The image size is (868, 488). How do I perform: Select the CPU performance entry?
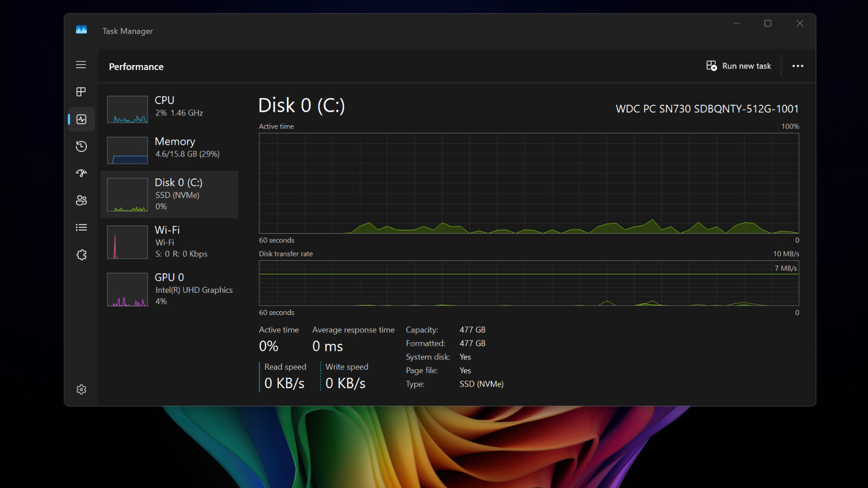[x=169, y=108]
